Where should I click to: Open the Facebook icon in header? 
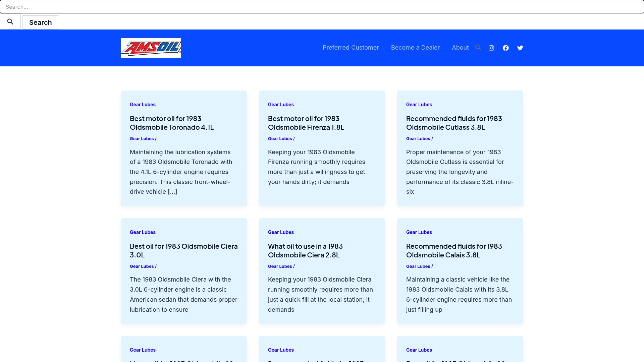coord(506,48)
